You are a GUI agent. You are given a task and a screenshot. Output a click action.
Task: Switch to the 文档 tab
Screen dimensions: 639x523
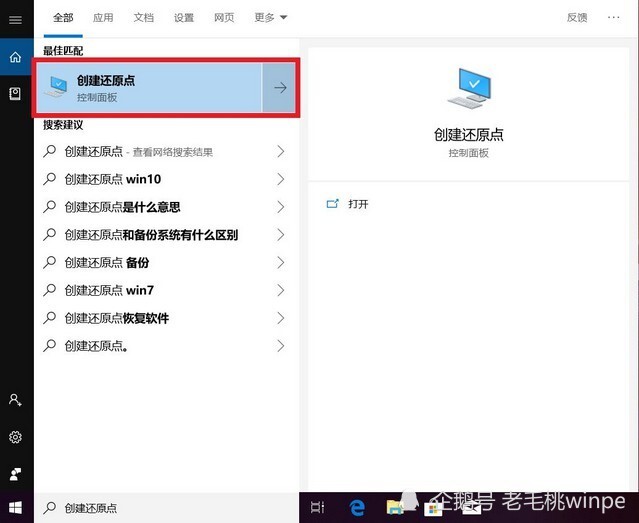(143, 18)
